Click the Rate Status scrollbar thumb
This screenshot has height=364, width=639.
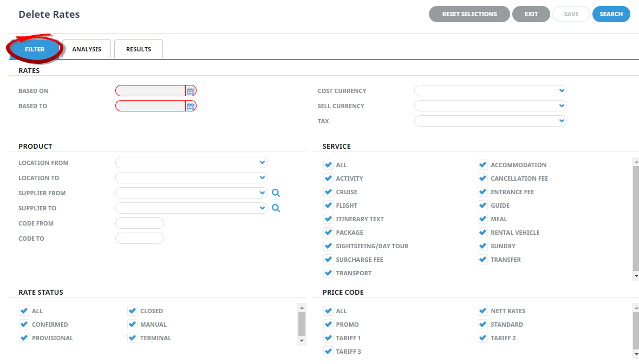(x=302, y=323)
